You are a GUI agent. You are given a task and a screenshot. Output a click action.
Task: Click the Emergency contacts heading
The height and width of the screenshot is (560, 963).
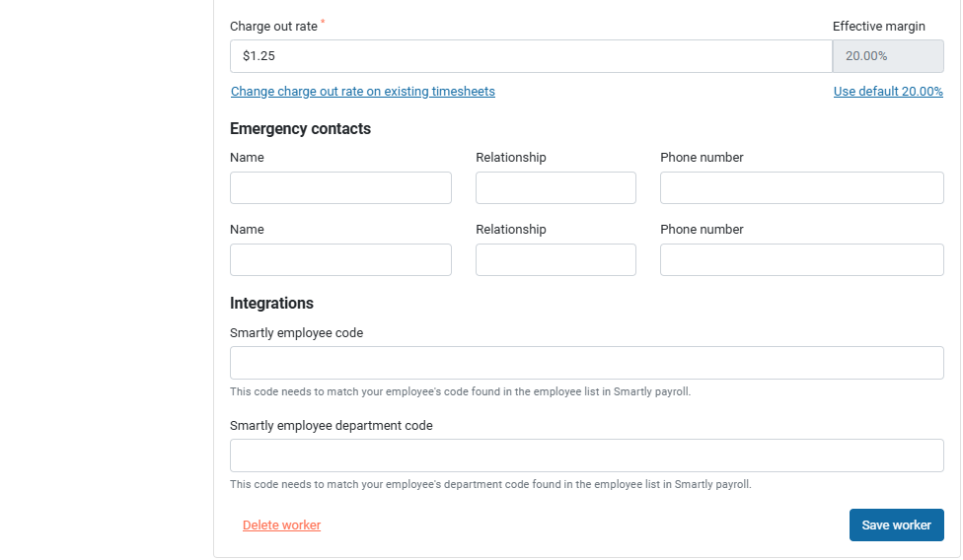click(300, 129)
